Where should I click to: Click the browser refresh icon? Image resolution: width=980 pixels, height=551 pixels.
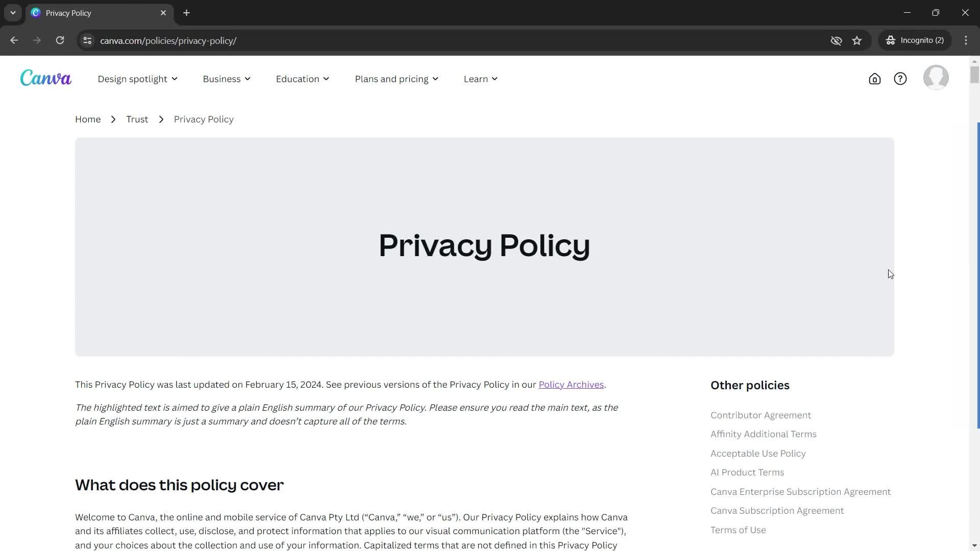(59, 40)
